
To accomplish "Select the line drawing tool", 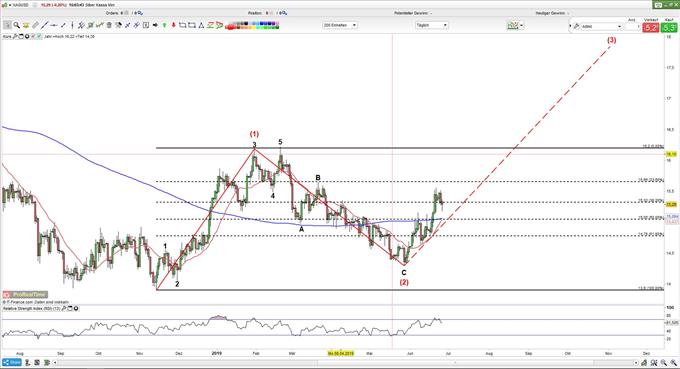I will point(44,25).
